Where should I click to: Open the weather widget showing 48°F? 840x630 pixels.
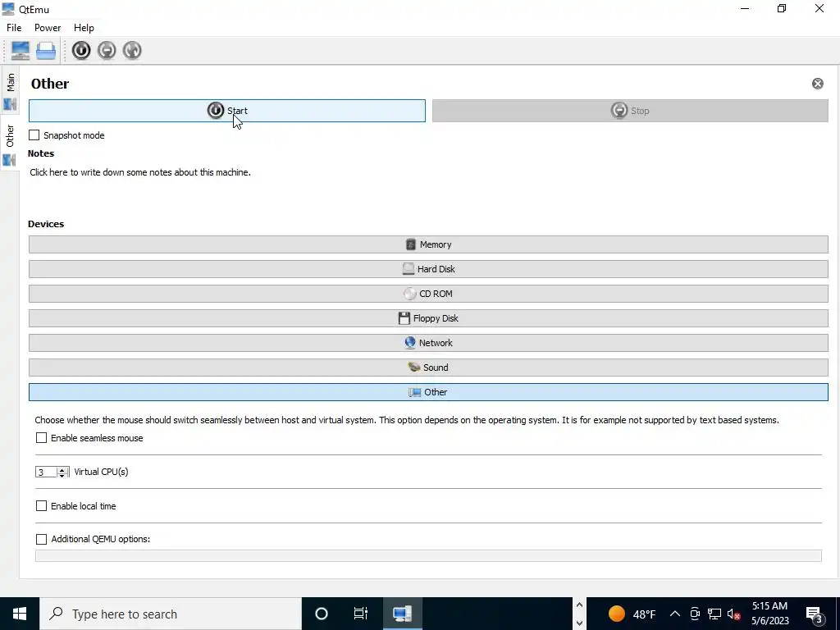[632, 614]
